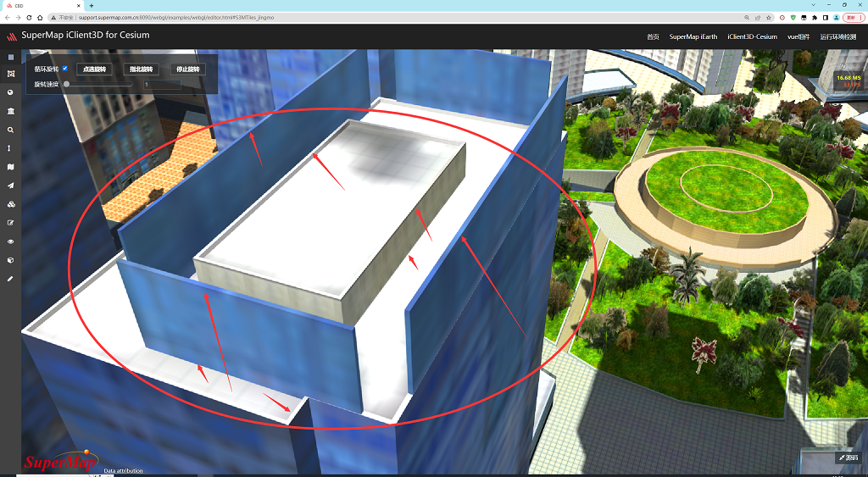Click the 指北旋转 button

coord(142,69)
